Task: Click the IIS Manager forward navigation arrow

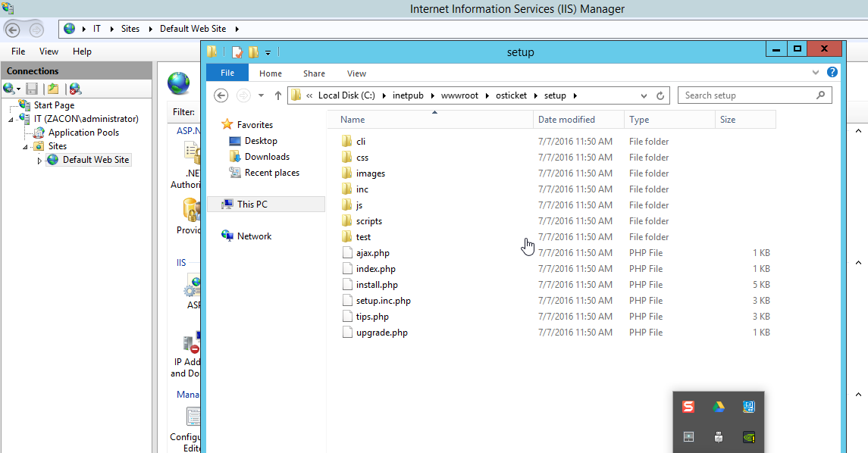Action: (36, 30)
